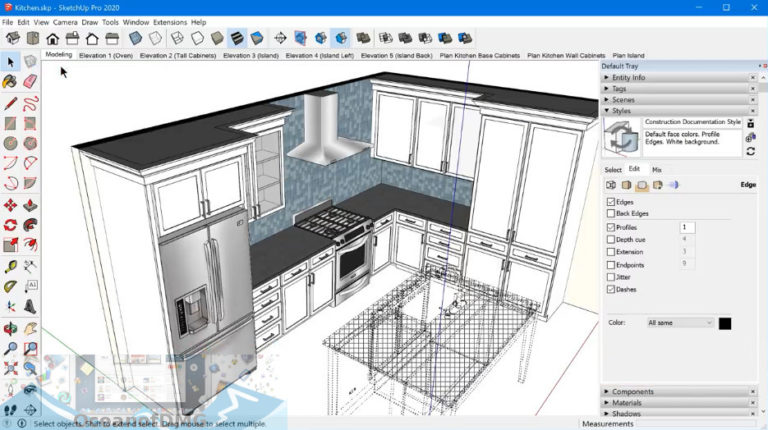This screenshot has height=430, width=768.
Task: Select the Tape Measure tool
Action: [10, 267]
